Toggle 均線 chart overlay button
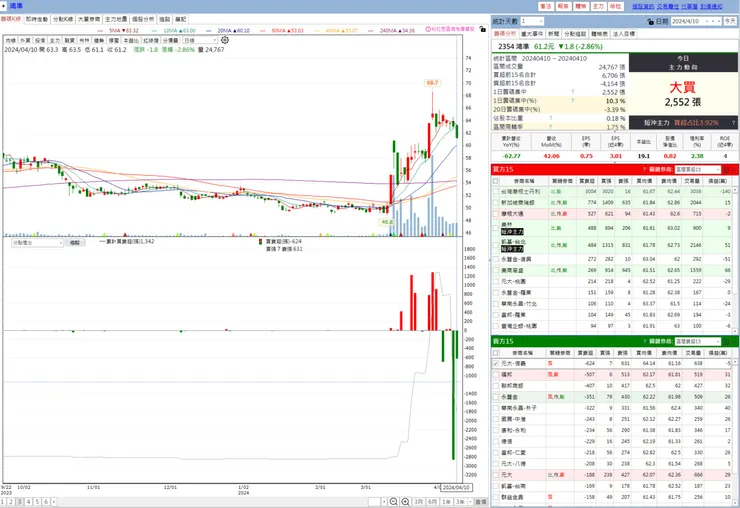 pos(10,41)
